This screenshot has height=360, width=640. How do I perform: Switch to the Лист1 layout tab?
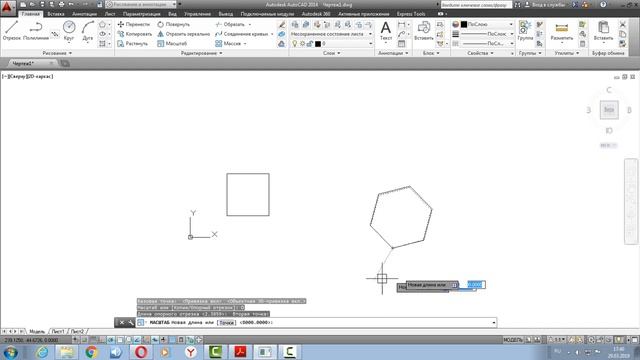(x=58, y=331)
